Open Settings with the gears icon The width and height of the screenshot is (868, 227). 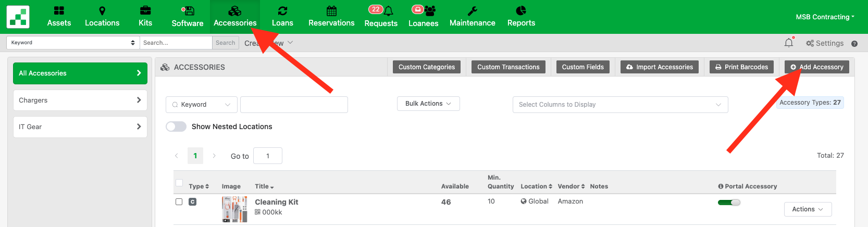click(825, 43)
